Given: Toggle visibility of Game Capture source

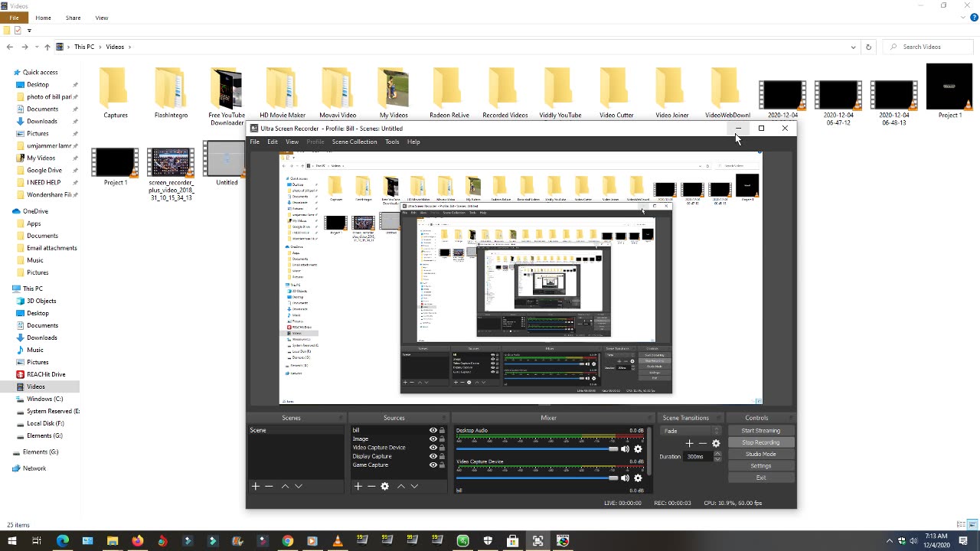Looking at the screenshot, I should tap(433, 465).
